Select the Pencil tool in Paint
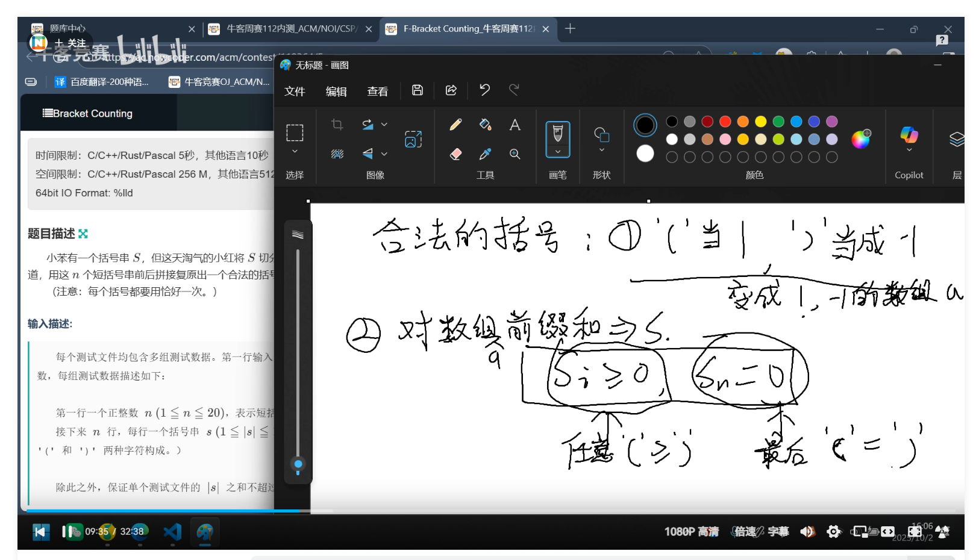This screenshot has width=976, height=560. click(x=455, y=125)
